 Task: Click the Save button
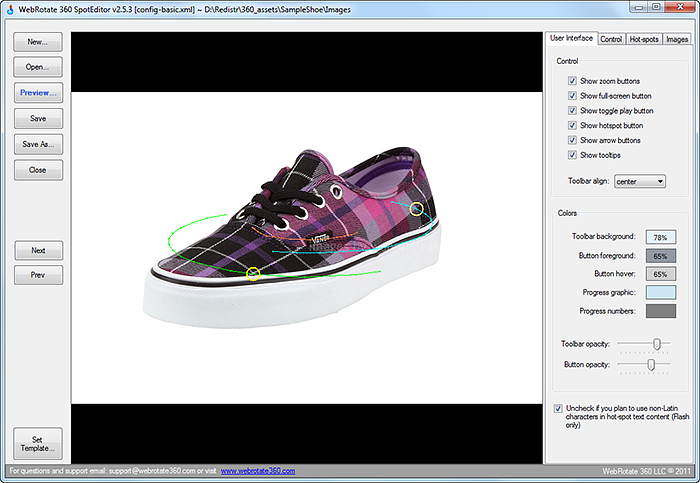point(38,118)
